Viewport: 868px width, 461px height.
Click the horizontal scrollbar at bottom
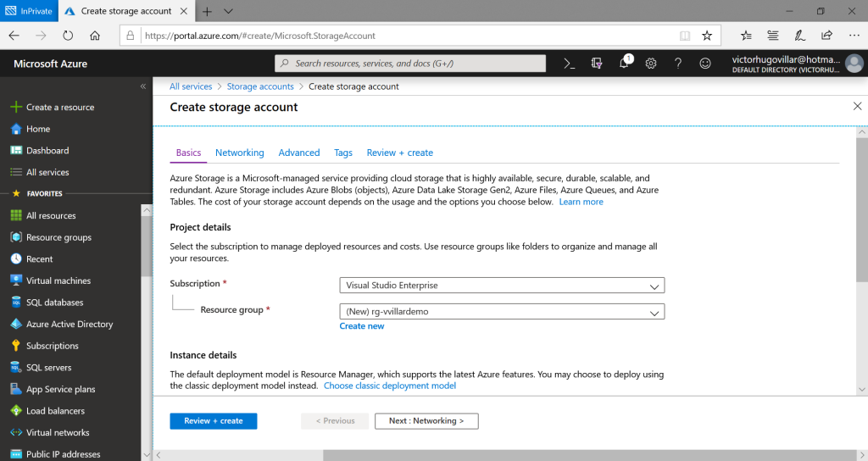(590, 455)
